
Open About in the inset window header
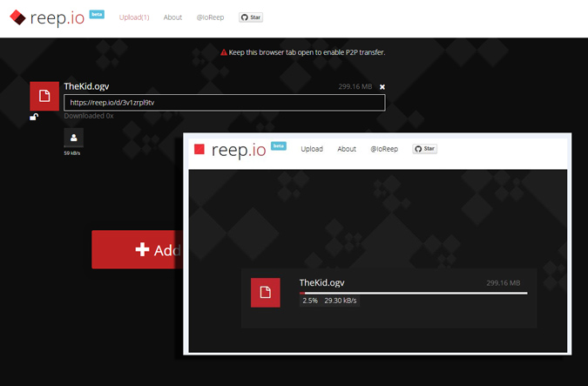347,149
